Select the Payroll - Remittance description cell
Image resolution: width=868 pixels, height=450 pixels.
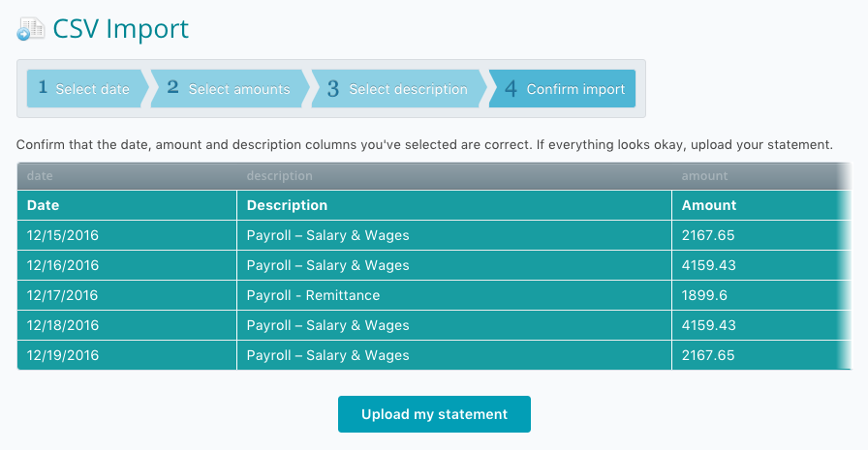click(454, 295)
